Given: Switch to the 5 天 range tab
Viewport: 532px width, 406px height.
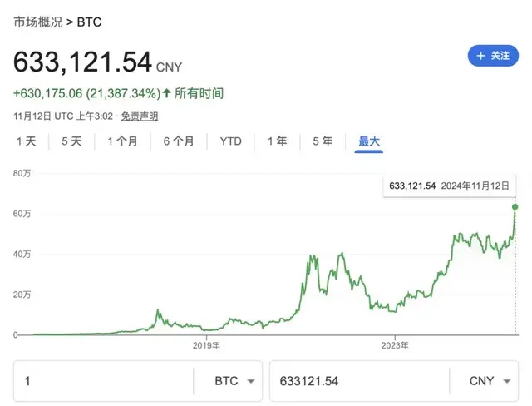Looking at the screenshot, I should click(71, 141).
